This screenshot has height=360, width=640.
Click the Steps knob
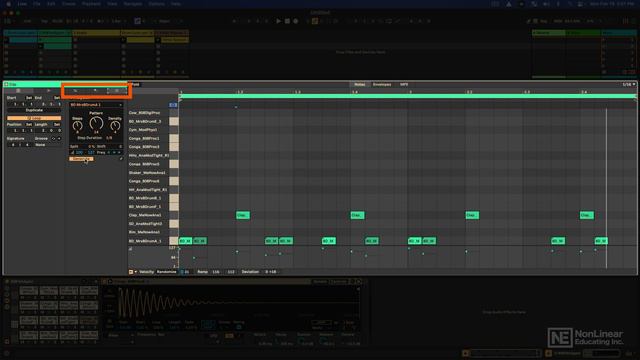coord(77,126)
